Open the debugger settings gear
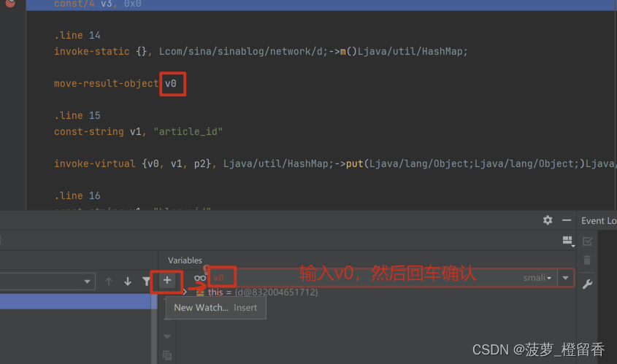 [548, 220]
